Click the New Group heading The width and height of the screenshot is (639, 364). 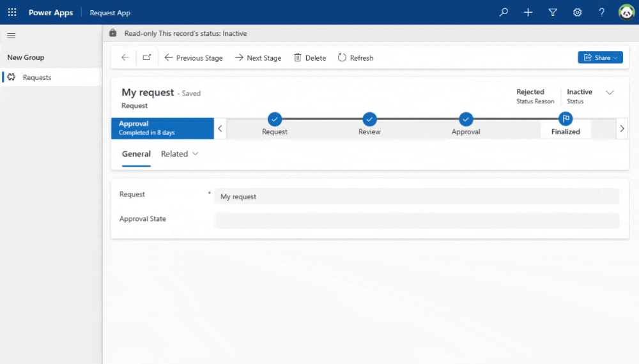(x=26, y=57)
